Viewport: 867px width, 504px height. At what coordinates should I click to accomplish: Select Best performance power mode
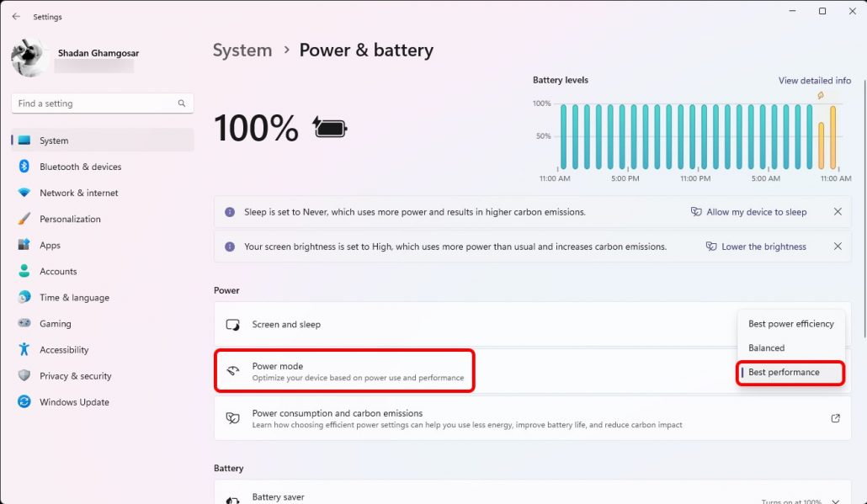784,372
